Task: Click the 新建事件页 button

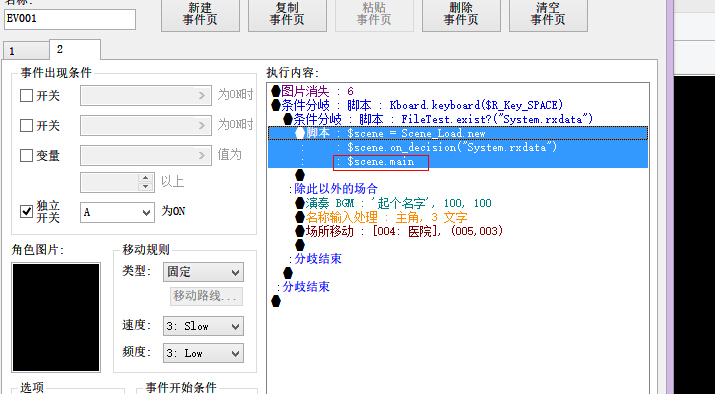Action: pyautogui.click(x=200, y=15)
